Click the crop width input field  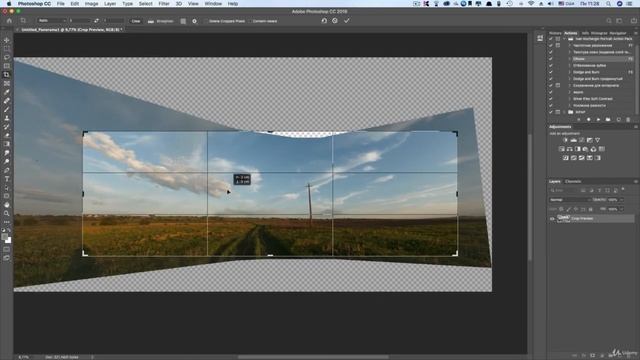click(x=80, y=20)
